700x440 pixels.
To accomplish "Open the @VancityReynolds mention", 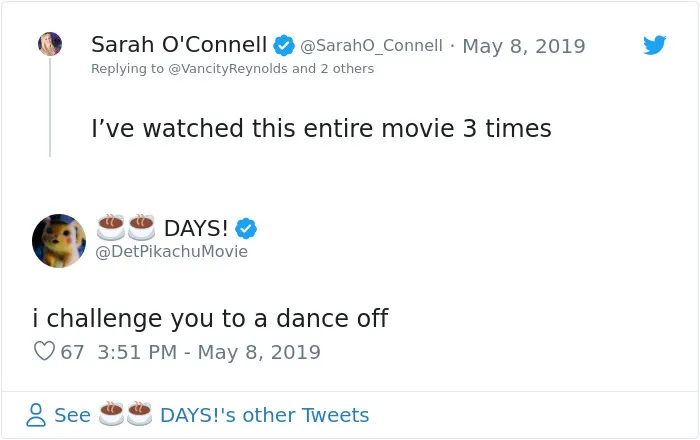I will click(228, 69).
